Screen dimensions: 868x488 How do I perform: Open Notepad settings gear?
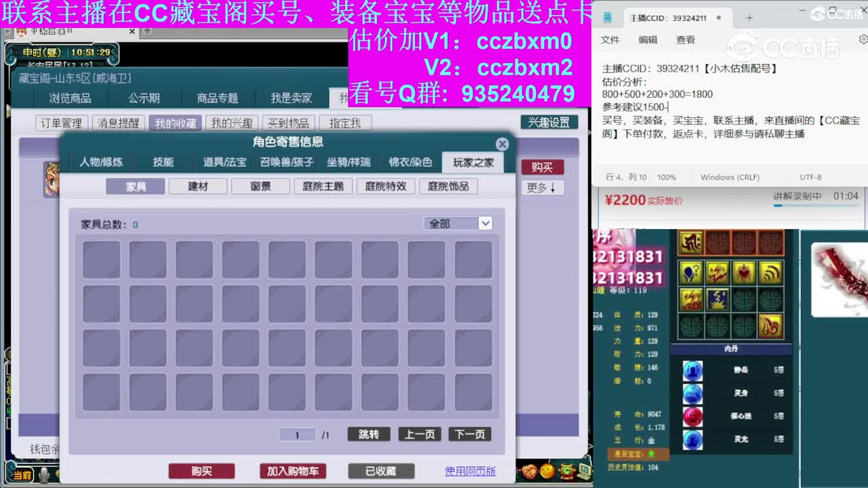pos(863,40)
